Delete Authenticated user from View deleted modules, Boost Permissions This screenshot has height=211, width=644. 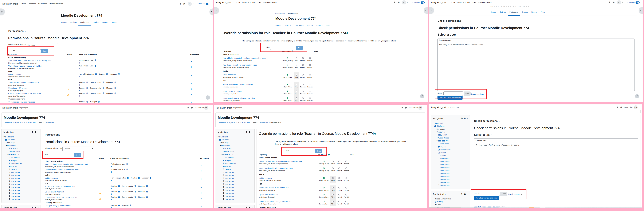(x=95, y=66)
